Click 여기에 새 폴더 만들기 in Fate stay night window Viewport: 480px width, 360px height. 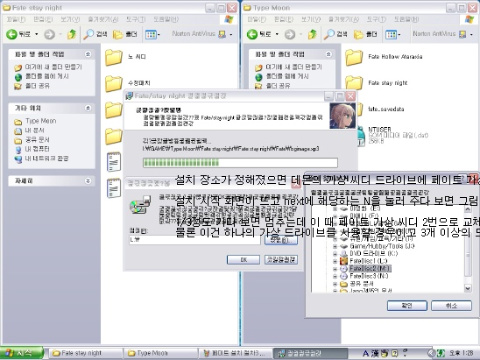coord(48,67)
